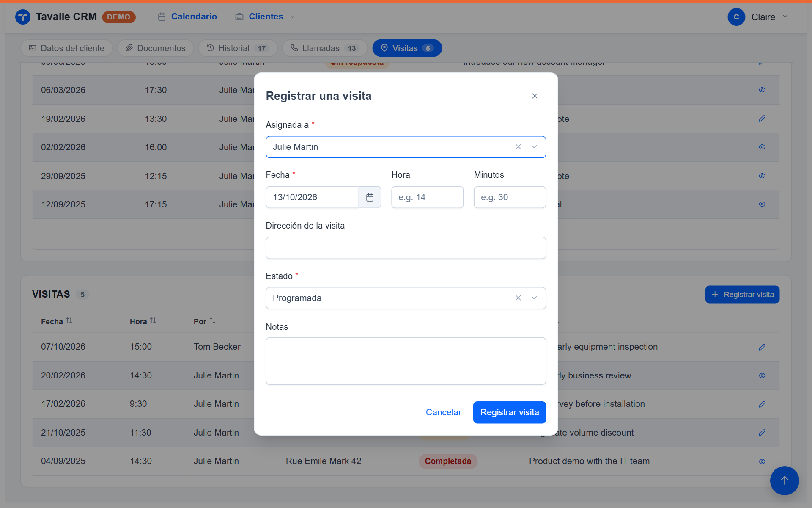
Task: Clear the Programada status selection
Action: pos(518,298)
